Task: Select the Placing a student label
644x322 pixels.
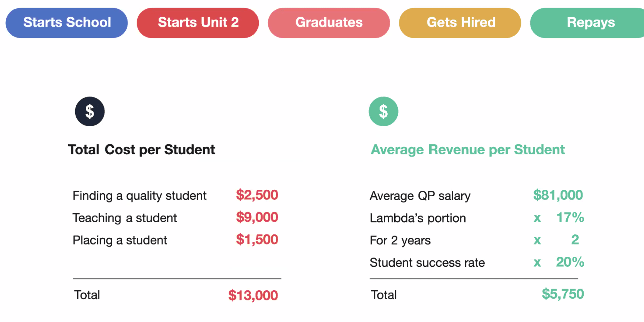Action: (120, 240)
